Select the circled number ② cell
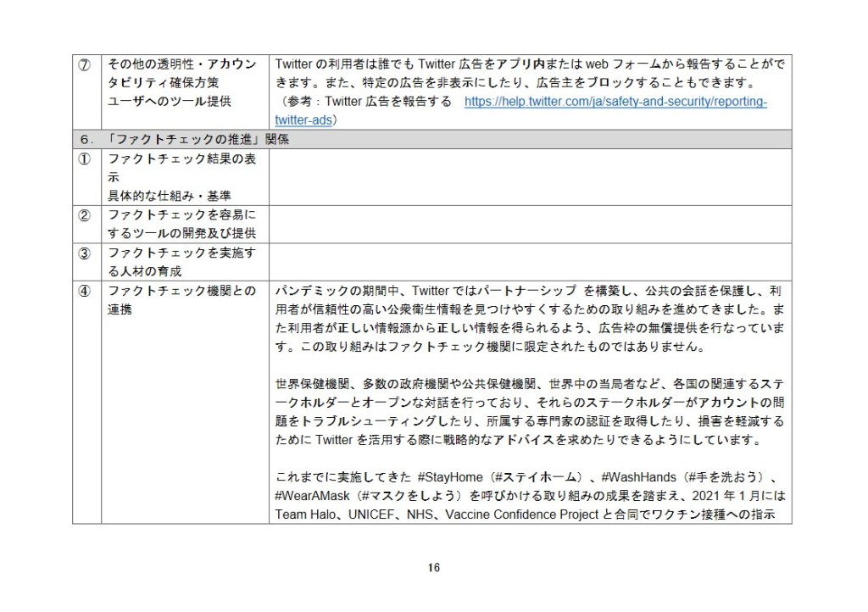This screenshot has height=612, width=868. point(86,214)
